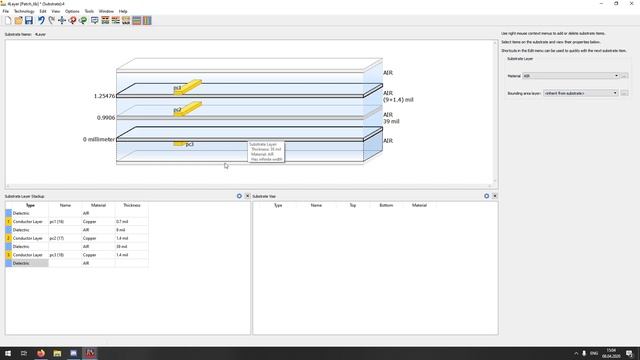Click the Top column header in the Substrate Vias table
Viewport: 640px width, 360px height.
pos(353,205)
